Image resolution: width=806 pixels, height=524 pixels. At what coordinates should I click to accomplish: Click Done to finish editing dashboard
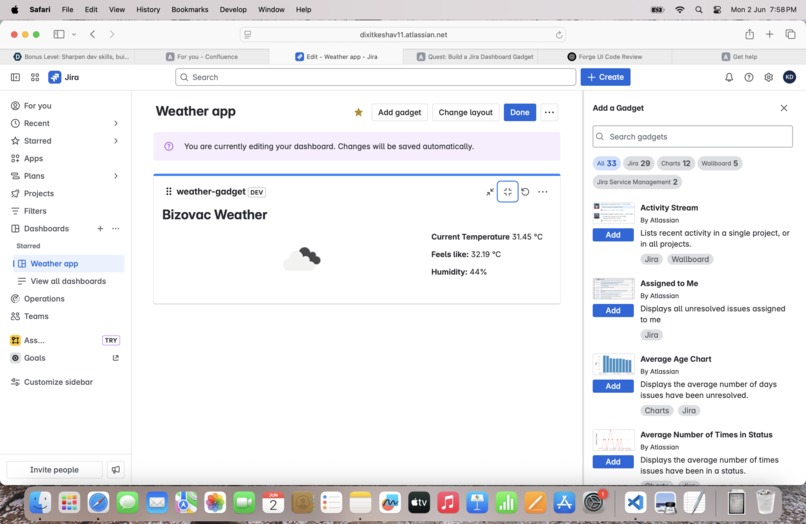520,112
